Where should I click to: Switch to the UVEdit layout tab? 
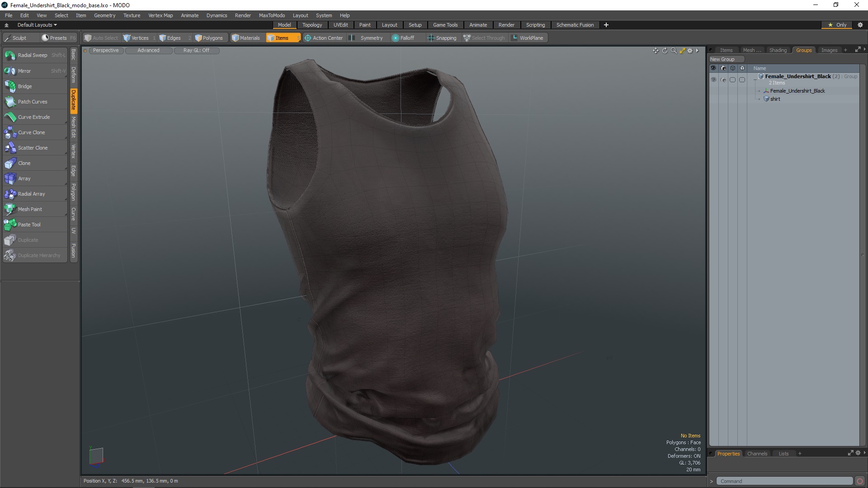coord(340,25)
